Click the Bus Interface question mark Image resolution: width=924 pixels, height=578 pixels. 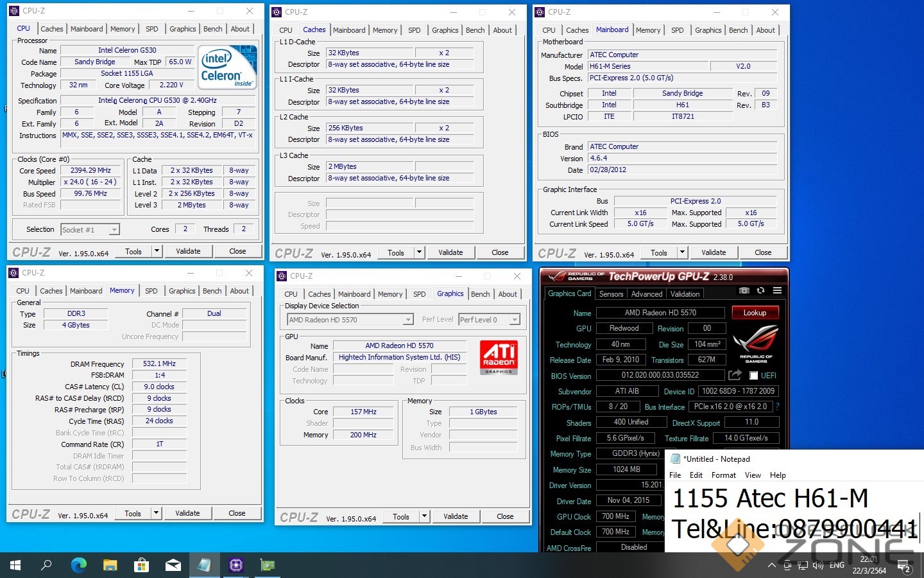click(778, 407)
